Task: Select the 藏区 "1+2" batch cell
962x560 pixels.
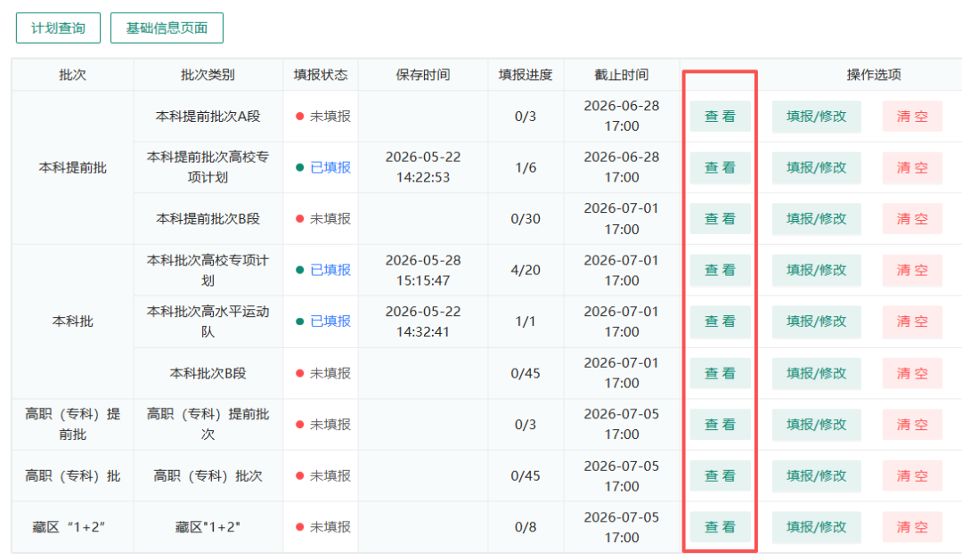Action: [72, 527]
